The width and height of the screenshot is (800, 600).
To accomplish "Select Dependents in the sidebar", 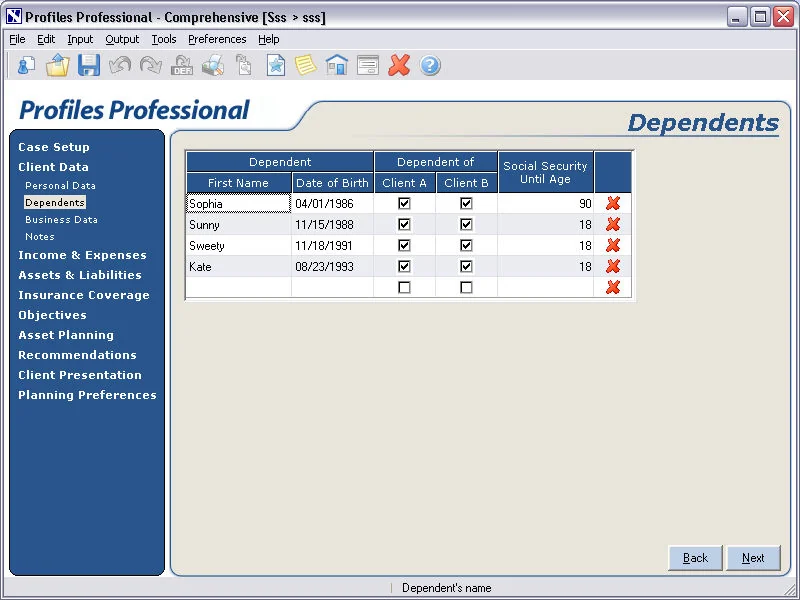I will pyautogui.click(x=55, y=203).
